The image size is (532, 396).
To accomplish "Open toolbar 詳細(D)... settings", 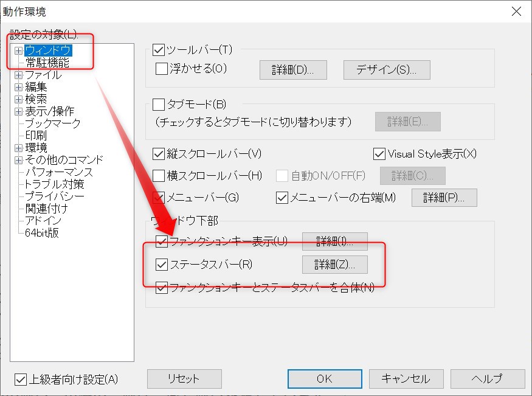I will (293, 70).
